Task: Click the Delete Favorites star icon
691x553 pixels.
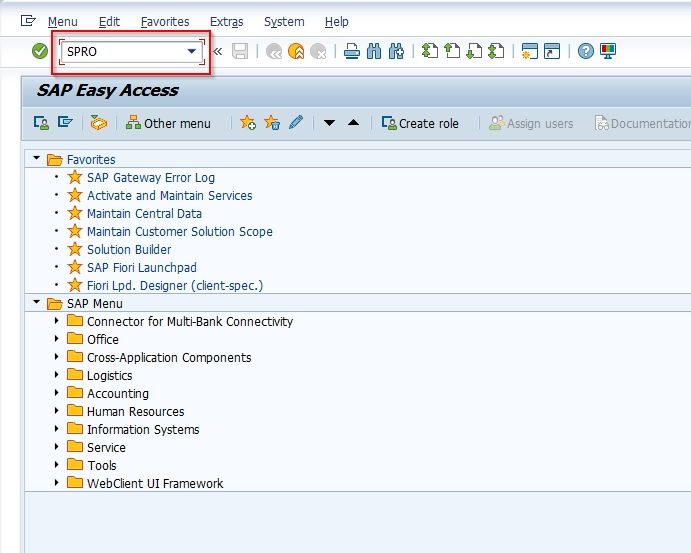Action: pos(272,123)
